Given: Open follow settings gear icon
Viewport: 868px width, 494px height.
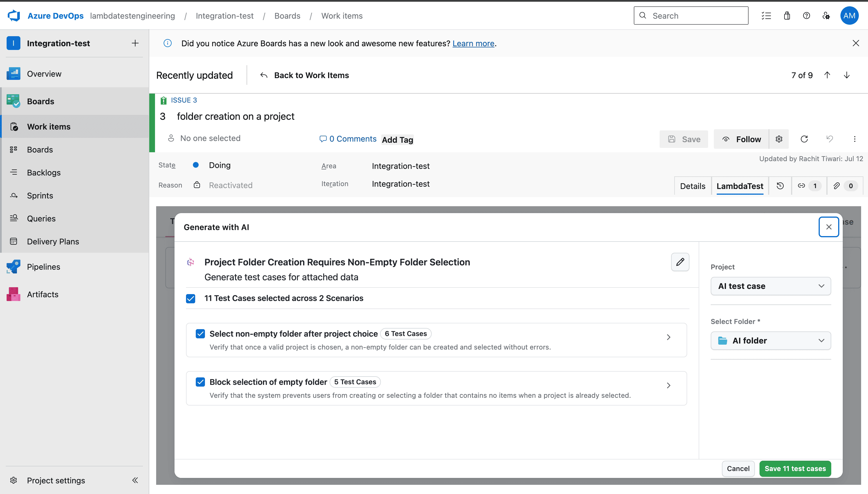Looking at the screenshot, I should [x=779, y=139].
